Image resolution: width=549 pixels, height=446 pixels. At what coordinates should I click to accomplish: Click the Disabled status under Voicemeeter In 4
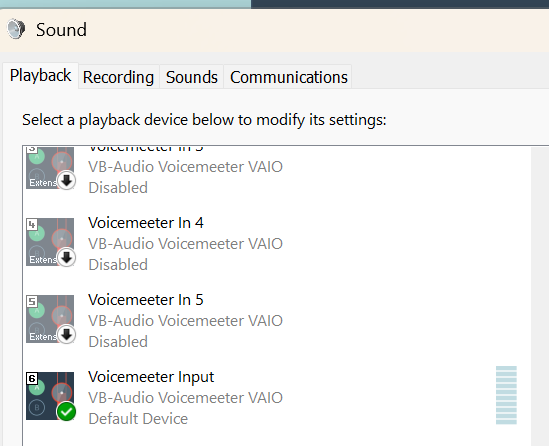[x=118, y=265]
